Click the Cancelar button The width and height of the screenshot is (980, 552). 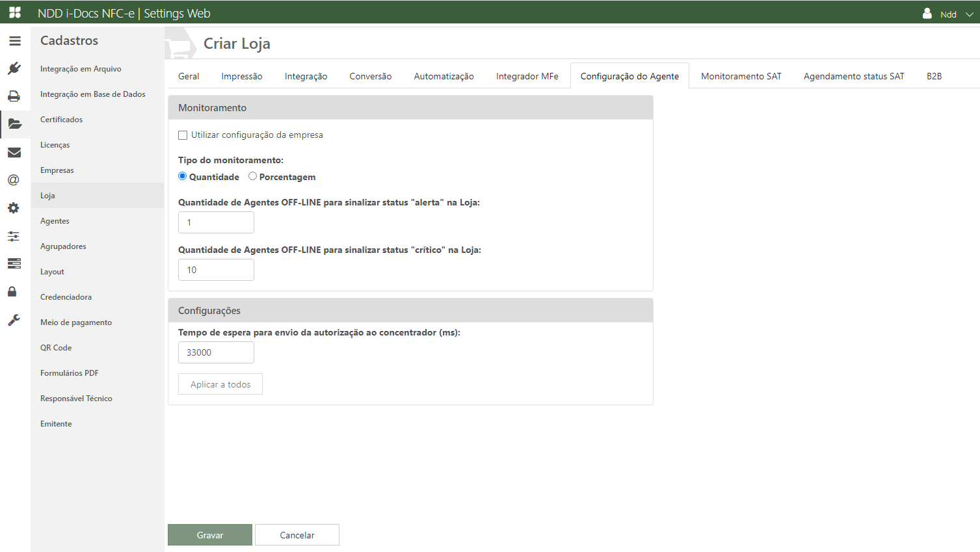click(297, 535)
